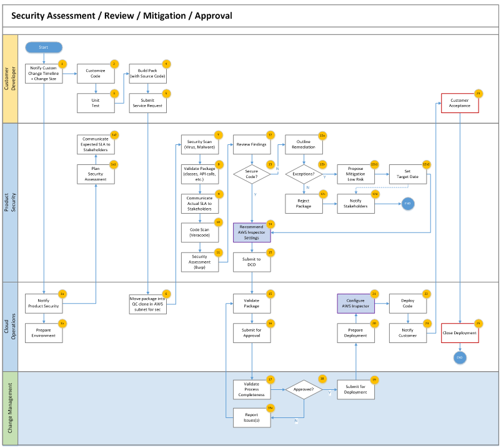The width and height of the screenshot is (501, 448).
Task: Select the Product Security swimlane header
Action: [10, 202]
